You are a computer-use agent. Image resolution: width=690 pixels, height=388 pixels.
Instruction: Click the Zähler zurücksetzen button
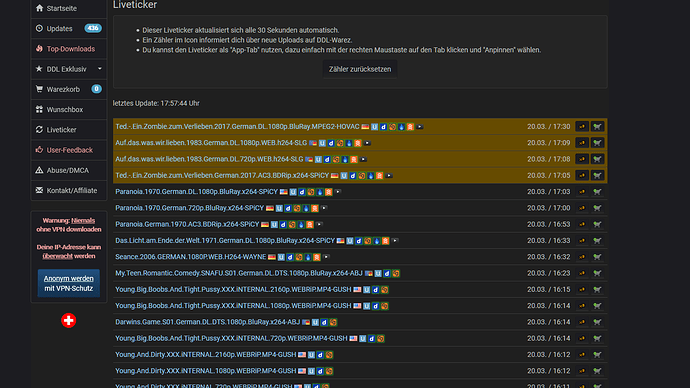point(360,69)
